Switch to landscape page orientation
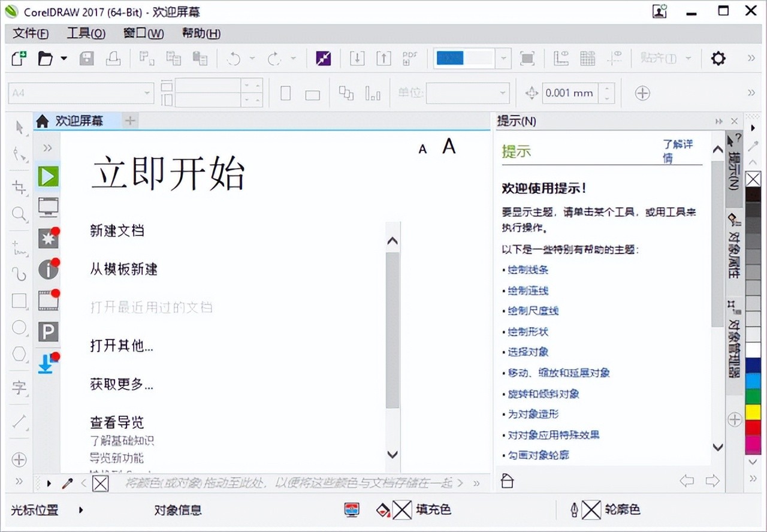Viewport: 767px width, 532px height. click(312, 94)
